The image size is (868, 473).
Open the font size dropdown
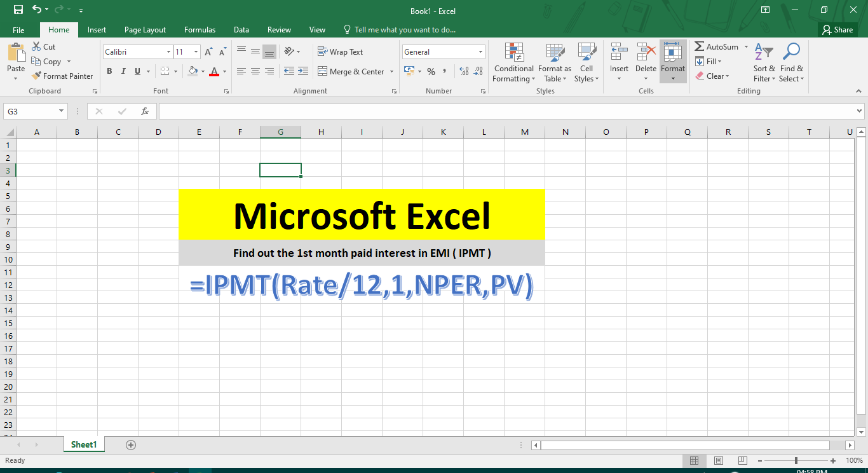[196, 52]
